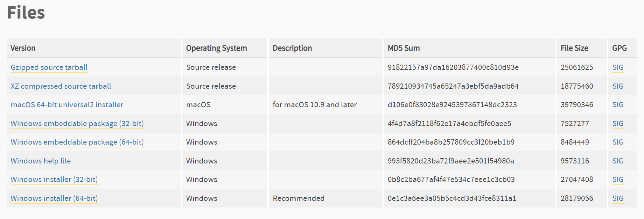Open the Gzipped source tarball link
This screenshot has height=219, width=644.
tap(49, 67)
